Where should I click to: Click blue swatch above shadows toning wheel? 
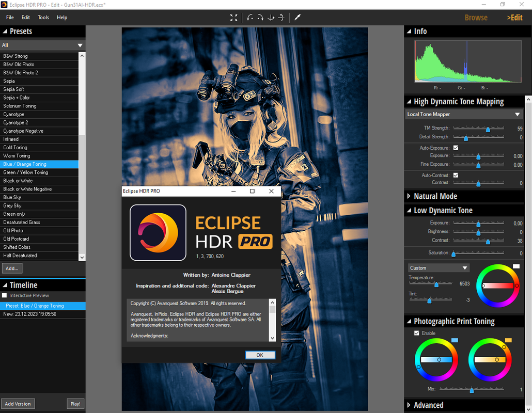click(455, 340)
